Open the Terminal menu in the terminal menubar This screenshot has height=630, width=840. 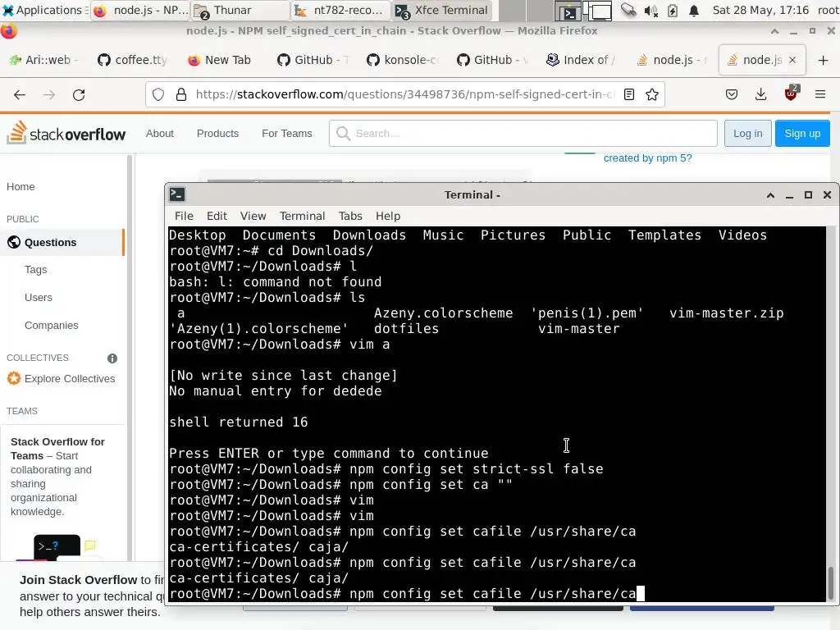pos(302,216)
